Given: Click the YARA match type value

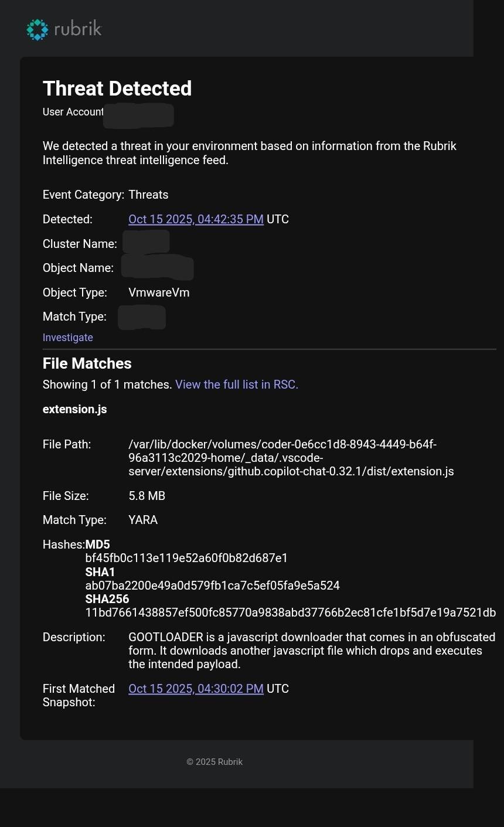Looking at the screenshot, I should click(143, 520).
